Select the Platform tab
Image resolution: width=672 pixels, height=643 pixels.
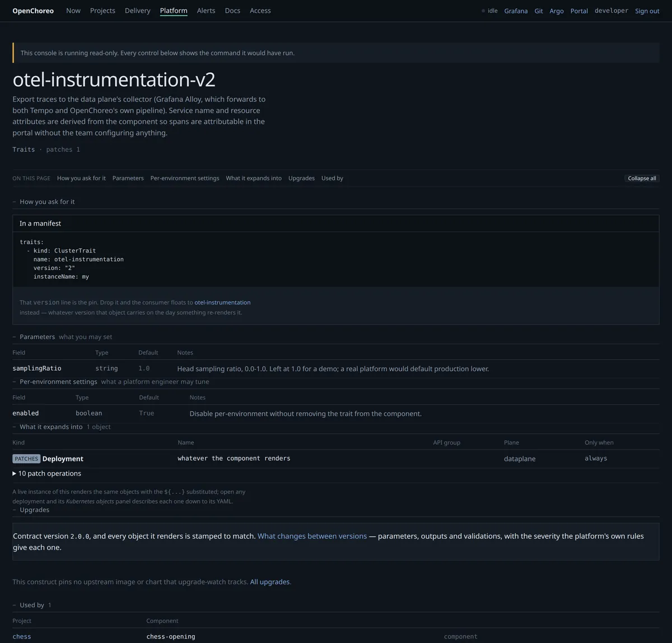click(x=174, y=11)
